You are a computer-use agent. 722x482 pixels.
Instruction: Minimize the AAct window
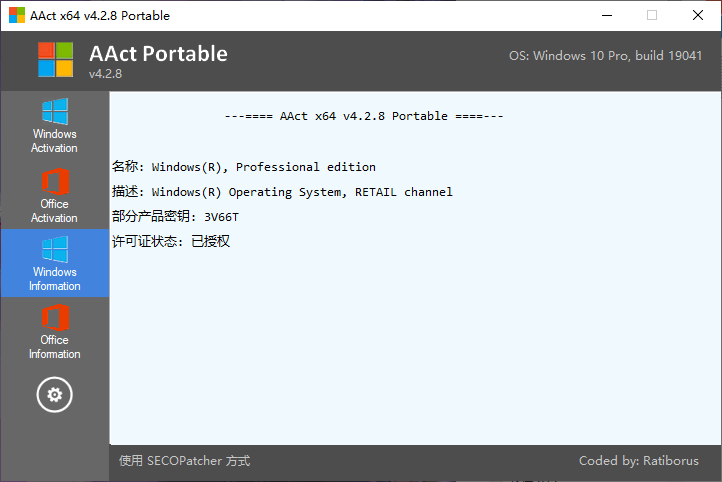click(606, 15)
